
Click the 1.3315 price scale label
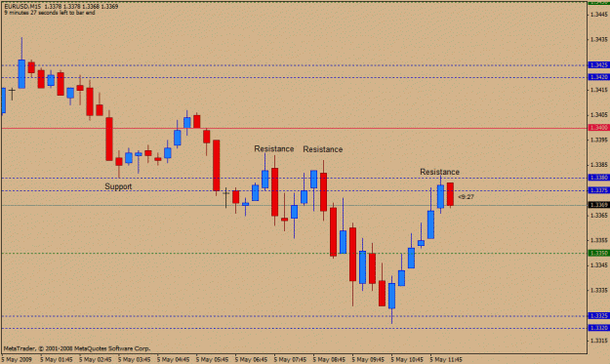click(x=599, y=341)
